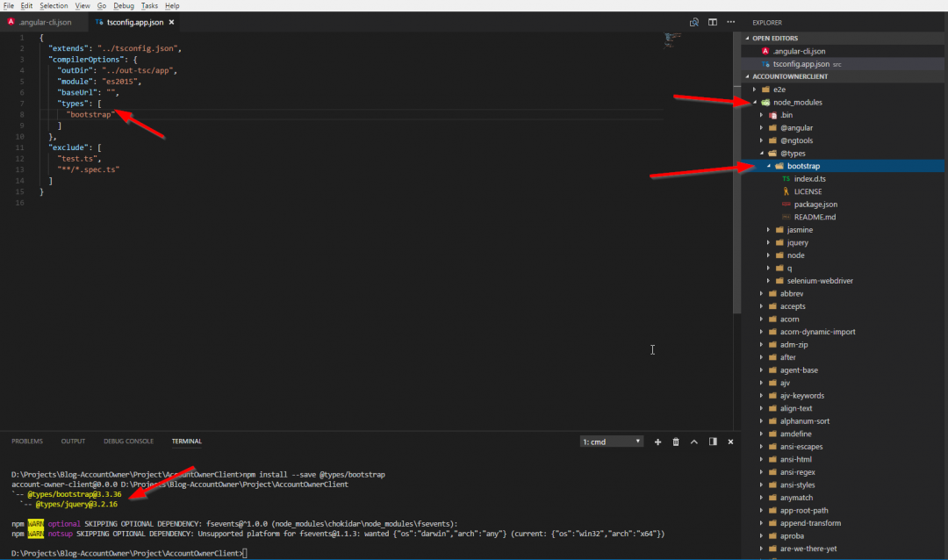Close the tsconfig.app.json editor tab
Image resolution: width=948 pixels, height=560 pixels.
click(171, 22)
